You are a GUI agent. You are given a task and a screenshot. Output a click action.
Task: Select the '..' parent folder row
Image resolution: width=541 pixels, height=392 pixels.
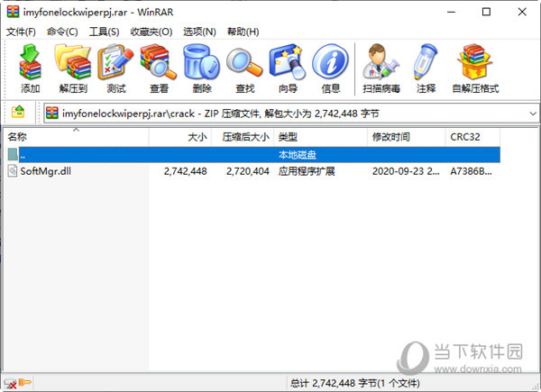(253, 155)
